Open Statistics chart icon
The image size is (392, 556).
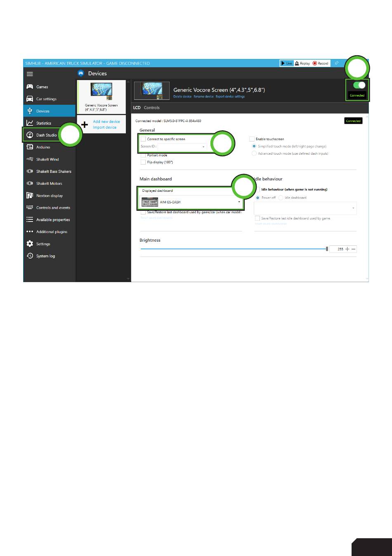[30, 123]
